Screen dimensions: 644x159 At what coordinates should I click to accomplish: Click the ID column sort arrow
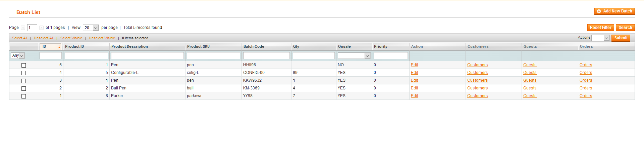(59, 47)
